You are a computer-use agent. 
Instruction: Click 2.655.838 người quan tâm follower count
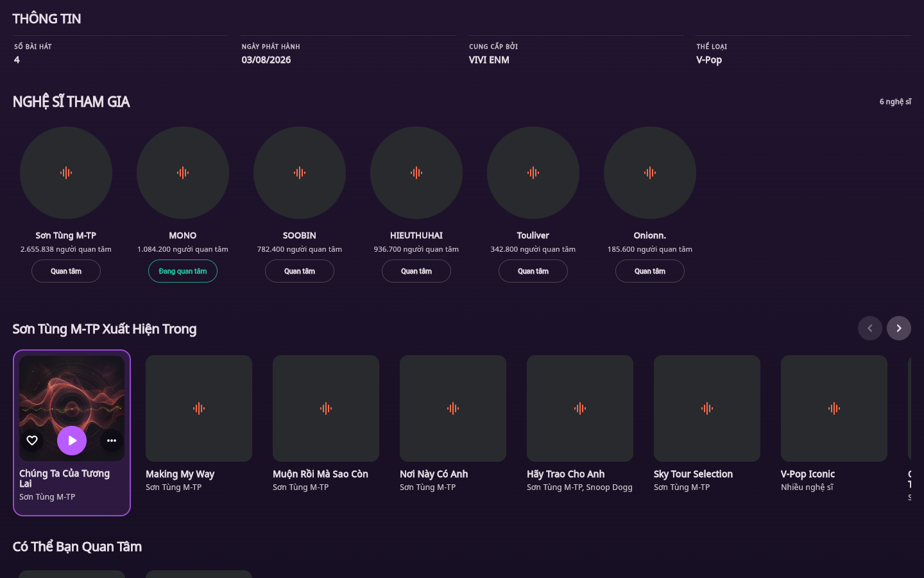66,249
